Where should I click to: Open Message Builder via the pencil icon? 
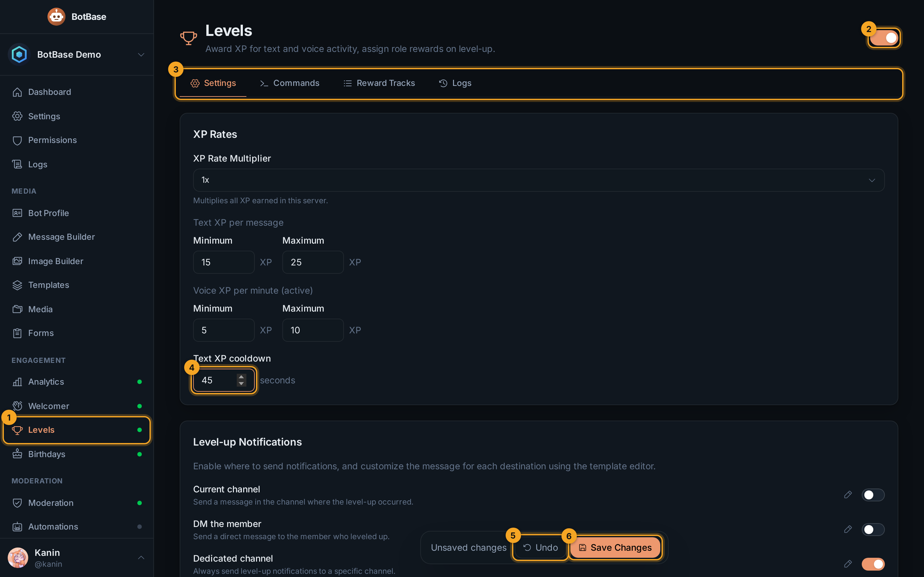[17, 237]
